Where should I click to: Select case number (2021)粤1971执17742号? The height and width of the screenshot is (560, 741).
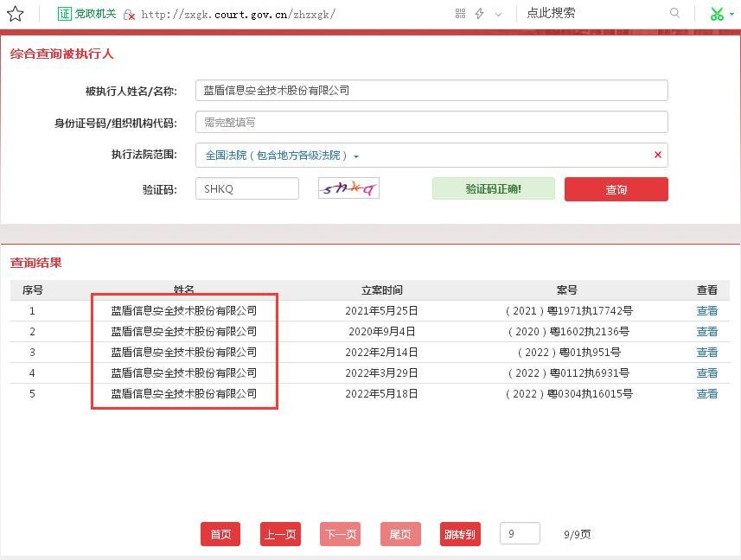coord(569,311)
